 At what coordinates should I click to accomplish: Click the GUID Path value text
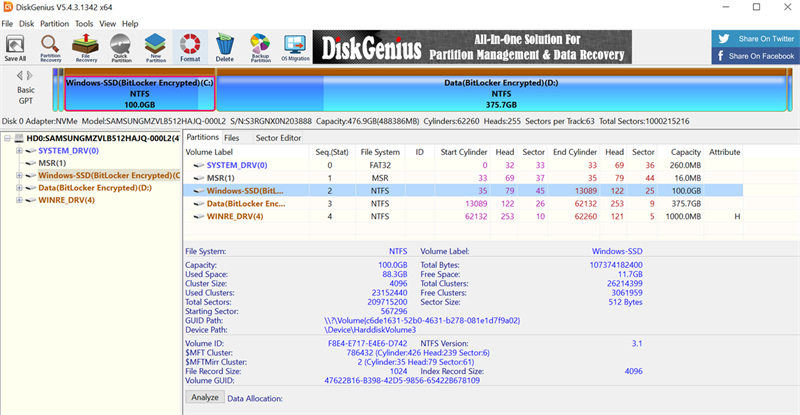point(422,321)
